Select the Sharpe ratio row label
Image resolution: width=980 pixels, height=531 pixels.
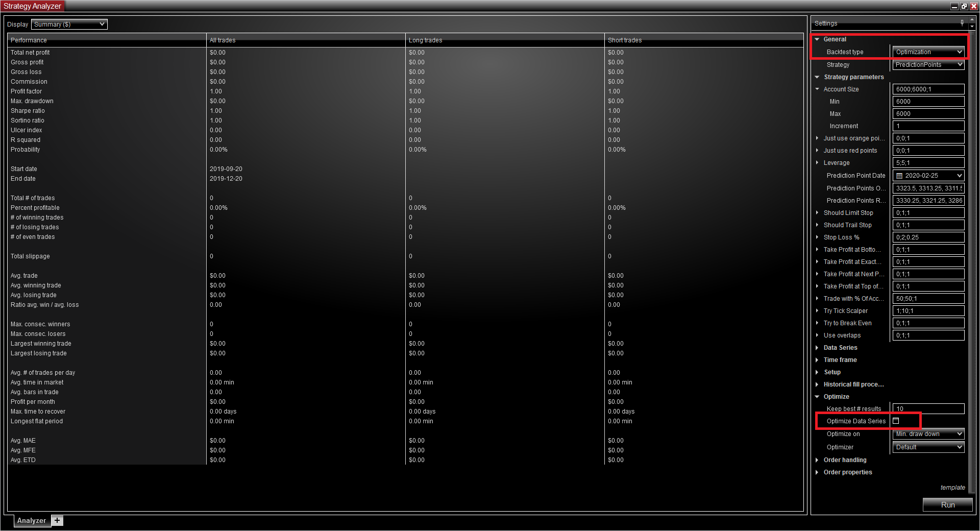pyautogui.click(x=28, y=111)
